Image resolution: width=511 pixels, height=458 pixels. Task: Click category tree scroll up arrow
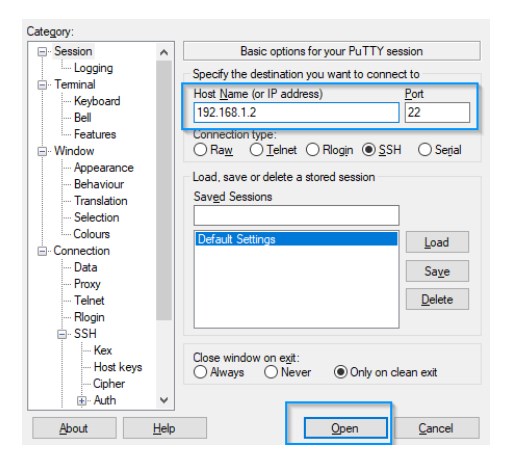164,52
